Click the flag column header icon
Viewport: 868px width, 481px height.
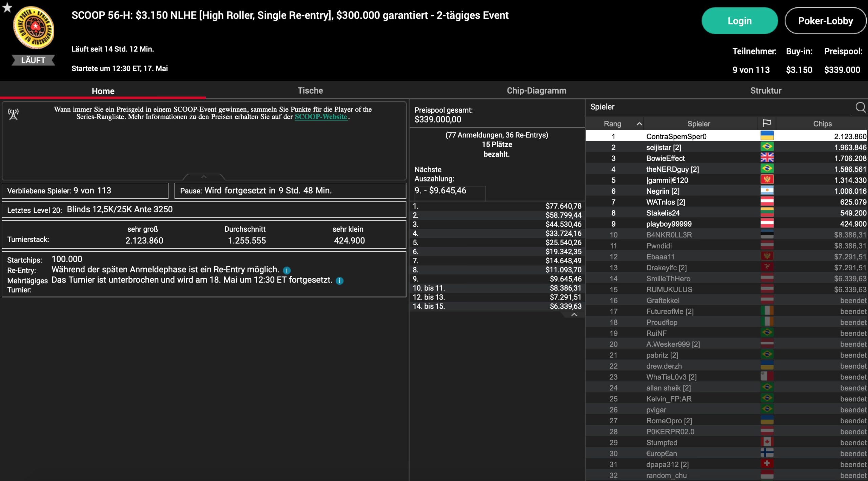click(x=767, y=123)
